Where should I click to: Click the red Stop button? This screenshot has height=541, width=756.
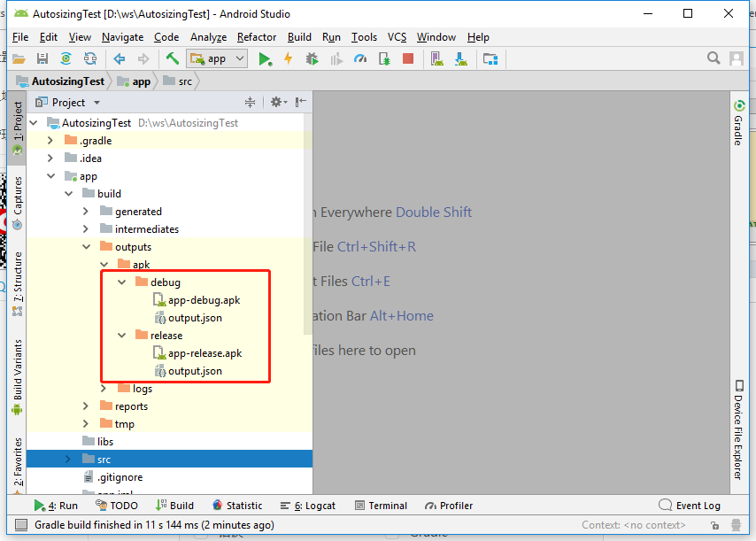coord(408,58)
